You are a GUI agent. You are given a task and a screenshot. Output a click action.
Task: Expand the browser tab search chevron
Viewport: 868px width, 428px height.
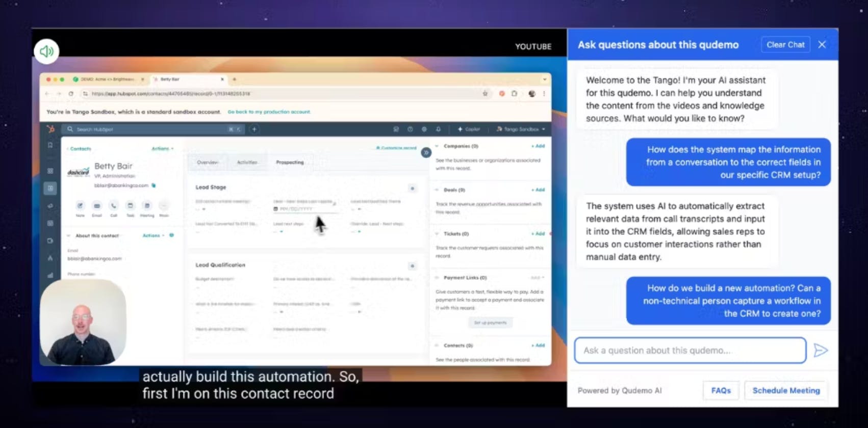click(545, 79)
